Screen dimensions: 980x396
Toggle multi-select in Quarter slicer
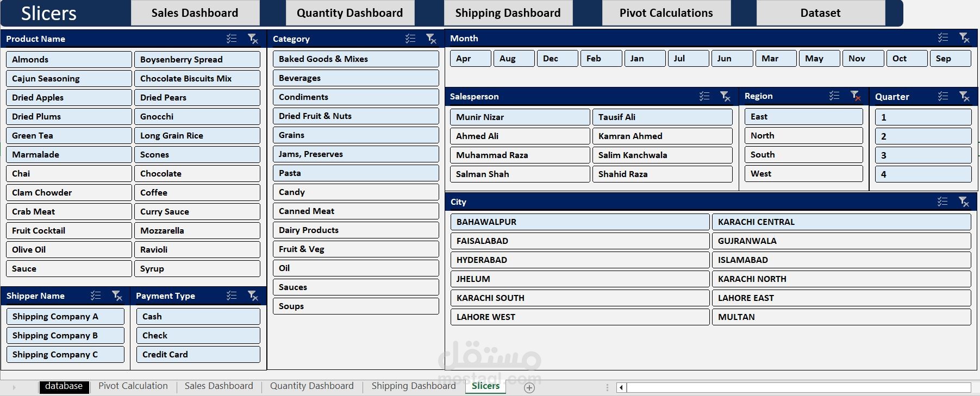pyautogui.click(x=943, y=96)
